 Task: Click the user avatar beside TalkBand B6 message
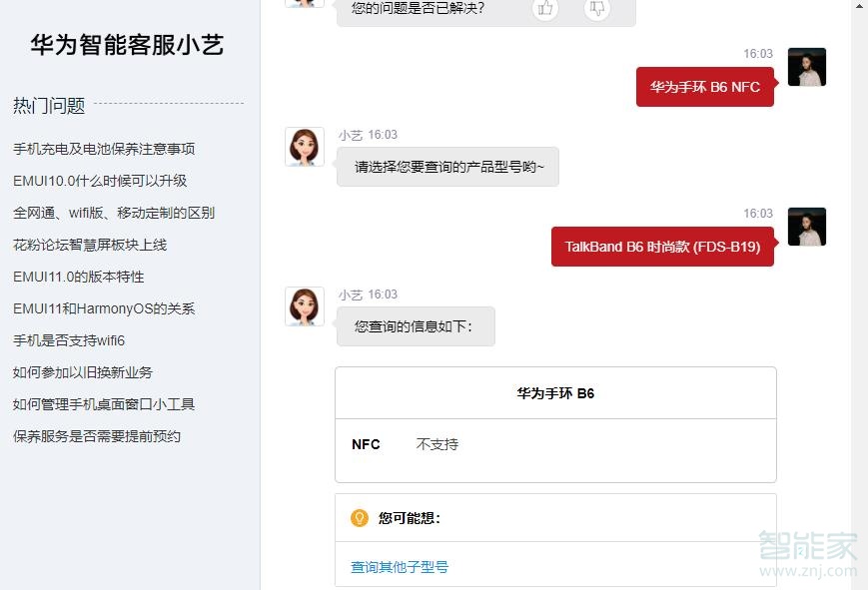[806, 227]
